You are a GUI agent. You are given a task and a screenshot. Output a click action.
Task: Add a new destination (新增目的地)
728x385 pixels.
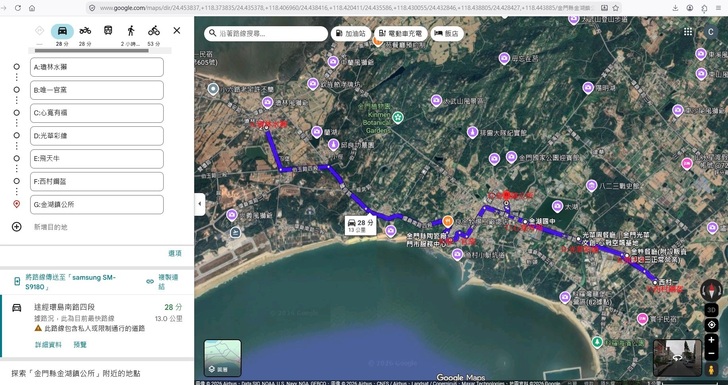(51, 227)
